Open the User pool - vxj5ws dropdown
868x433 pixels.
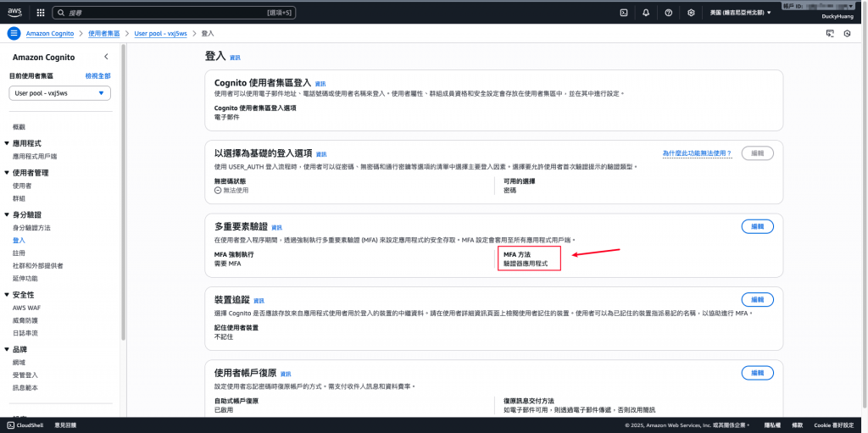point(60,93)
